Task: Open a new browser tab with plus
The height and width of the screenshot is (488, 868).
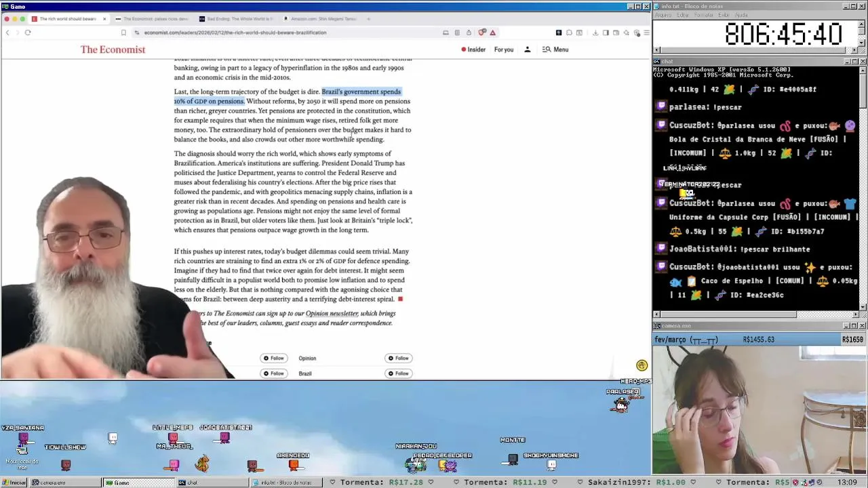Action: 368,19
